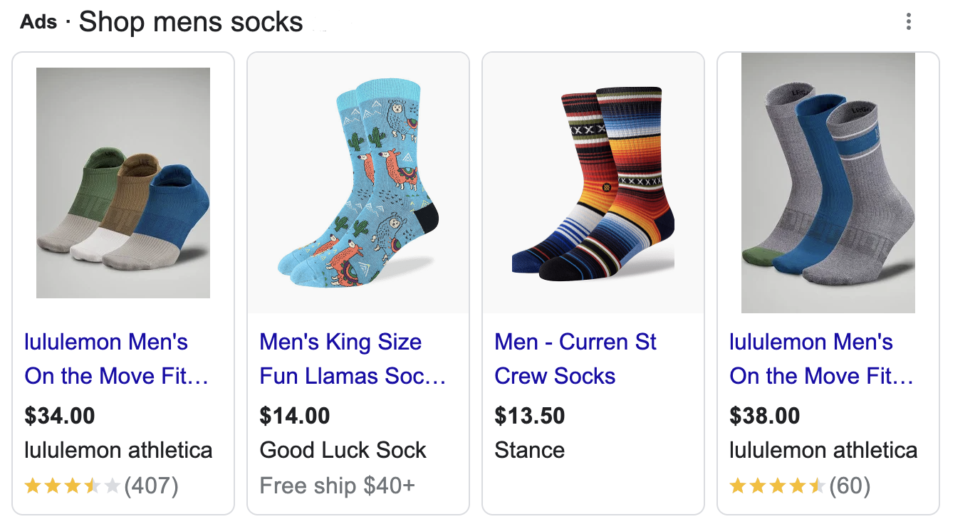Screen dimensions: 980x524
Task: Click the 60-review star rating
Action: tap(799, 485)
